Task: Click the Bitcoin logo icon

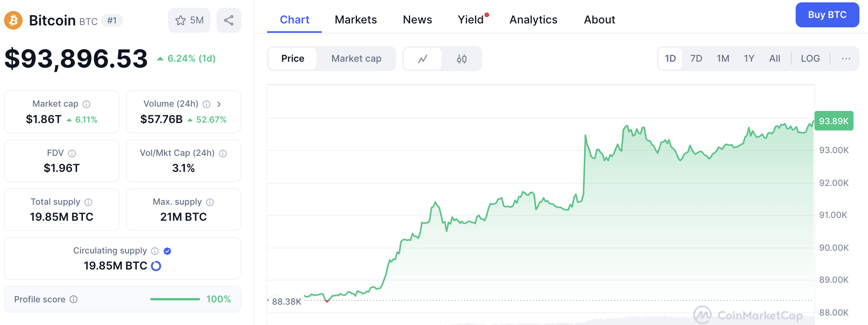Action: coord(13,20)
